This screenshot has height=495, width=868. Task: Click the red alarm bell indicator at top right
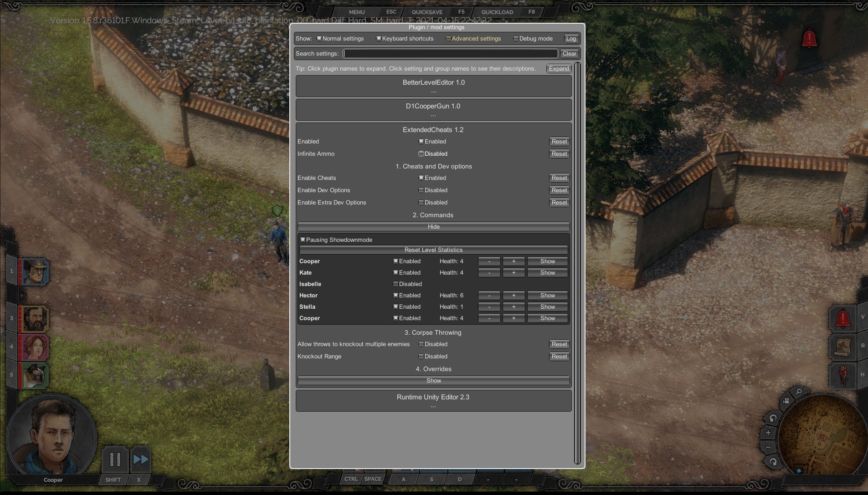809,39
